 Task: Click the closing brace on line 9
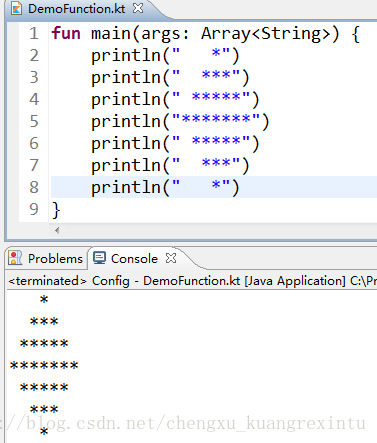(x=56, y=210)
